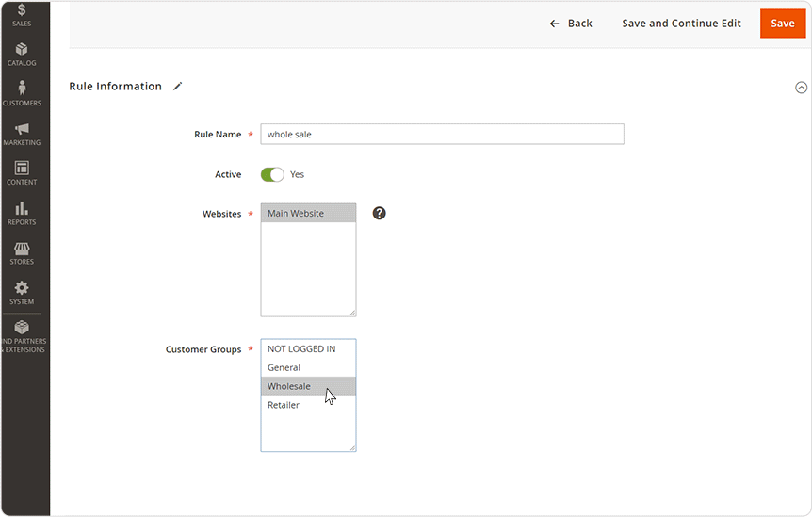The width and height of the screenshot is (812, 517).
Task: Select Main Website in Websites list
Action: (308, 214)
